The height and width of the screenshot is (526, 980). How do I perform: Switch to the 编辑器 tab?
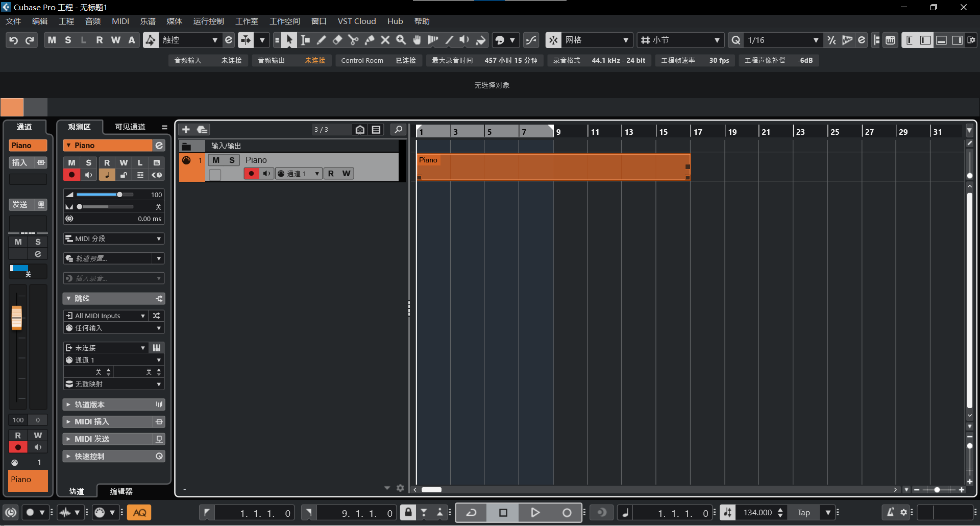(121, 491)
